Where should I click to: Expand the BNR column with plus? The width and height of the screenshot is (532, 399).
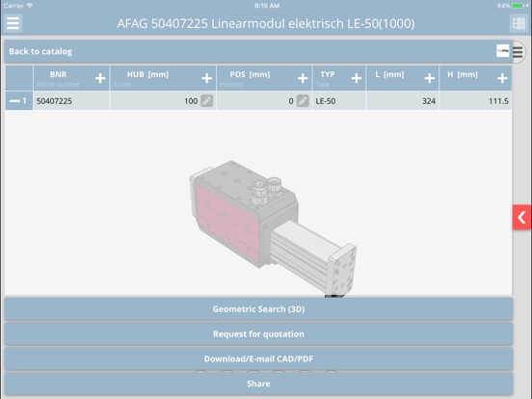(100, 78)
